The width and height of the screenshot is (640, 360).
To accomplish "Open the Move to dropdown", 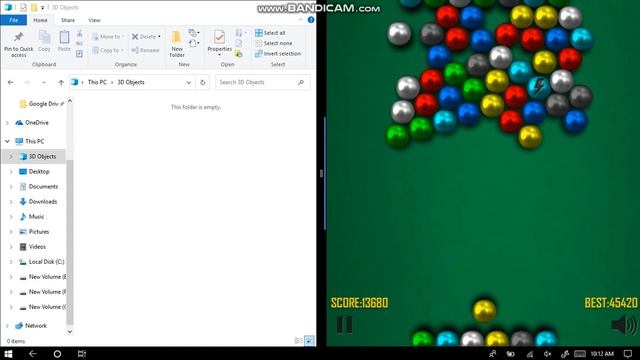I will click(x=108, y=37).
